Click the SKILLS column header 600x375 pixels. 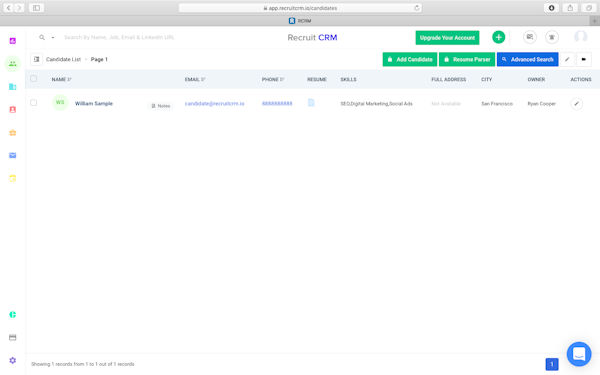pos(348,80)
